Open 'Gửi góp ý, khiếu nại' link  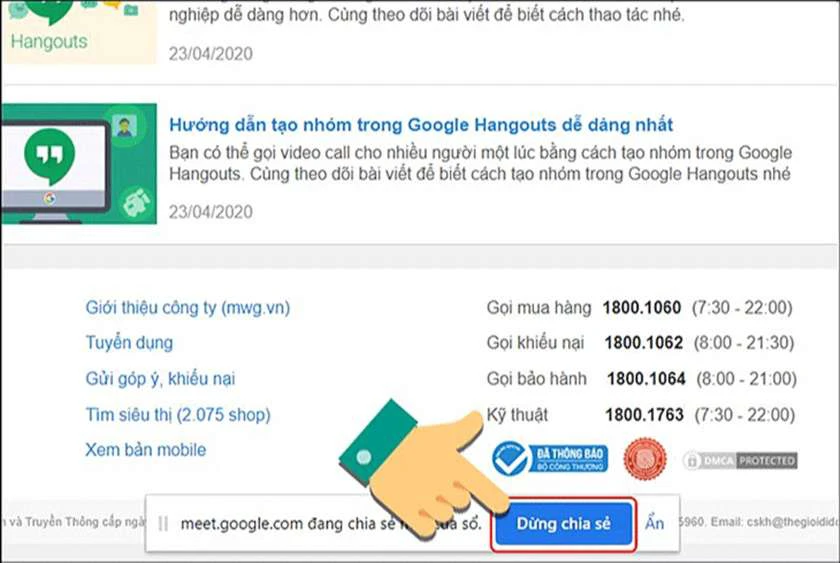(160, 379)
